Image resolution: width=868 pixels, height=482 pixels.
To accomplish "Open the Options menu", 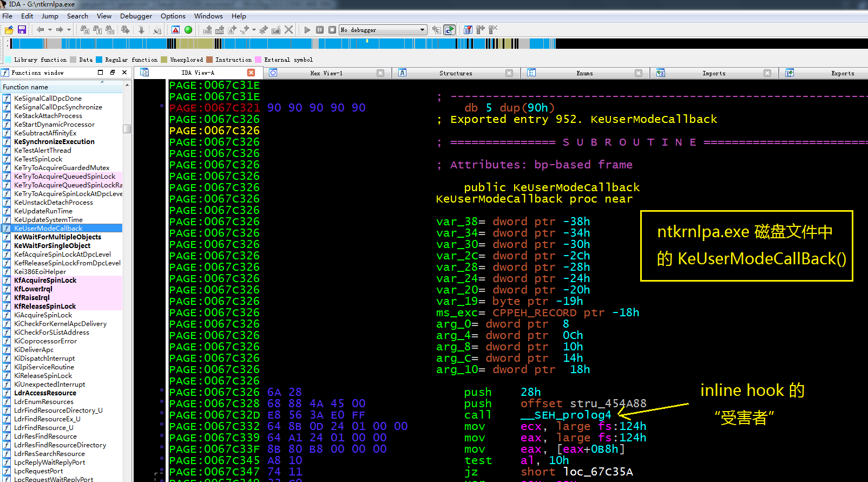I will coord(173,16).
